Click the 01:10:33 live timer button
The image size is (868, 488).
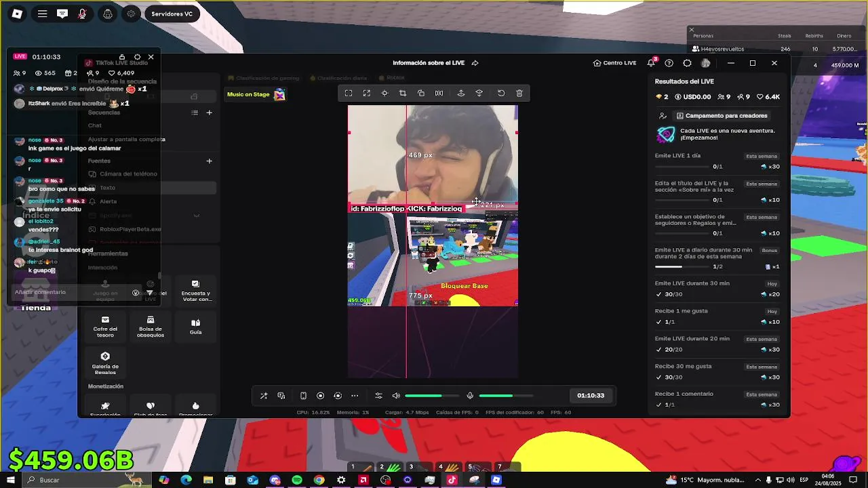pyautogui.click(x=591, y=396)
